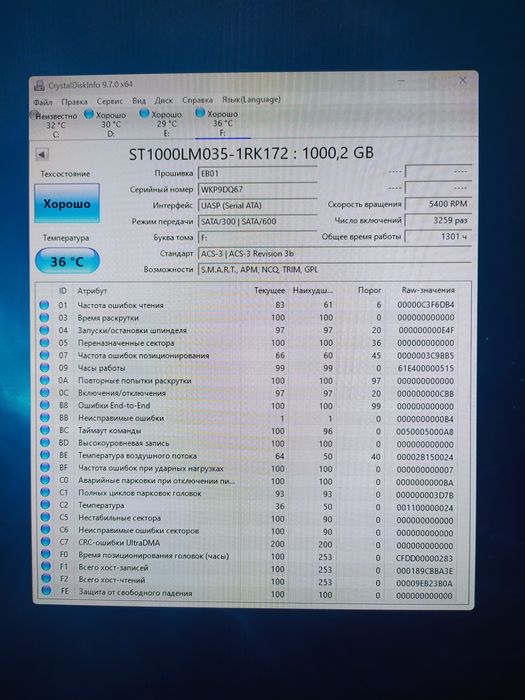Viewport: 525px width, 700px height.
Task: Click the Raw-значения column header
Action: pyautogui.click(x=428, y=290)
